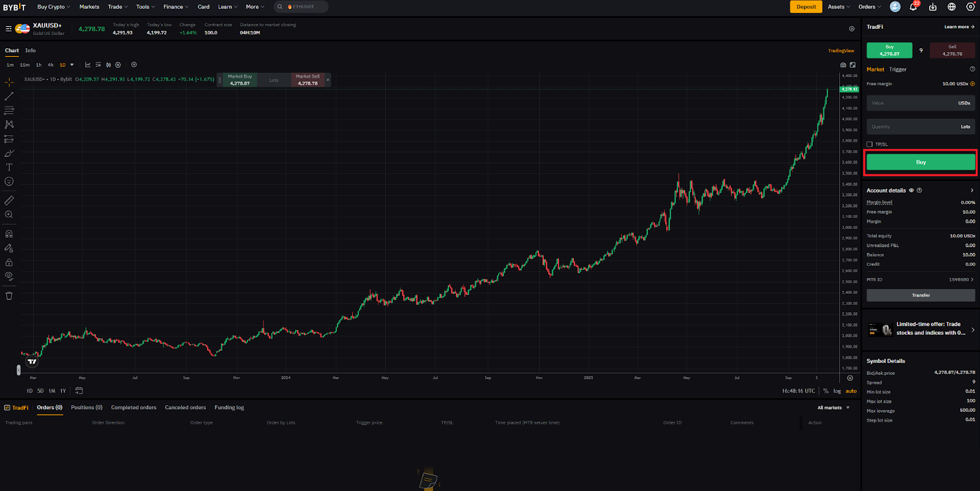Change the candlestick chart type
The width and height of the screenshot is (980, 491).
click(x=108, y=65)
